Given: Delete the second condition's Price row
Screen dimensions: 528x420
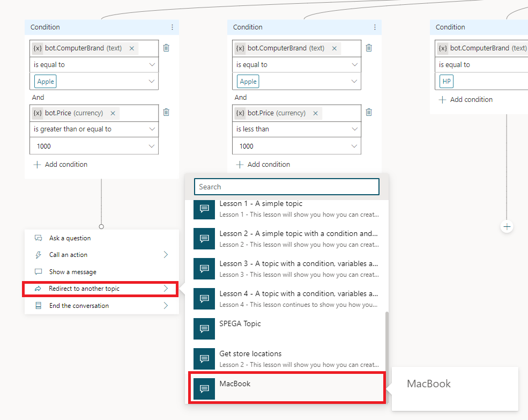Looking at the screenshot, I should coord(369,112).
